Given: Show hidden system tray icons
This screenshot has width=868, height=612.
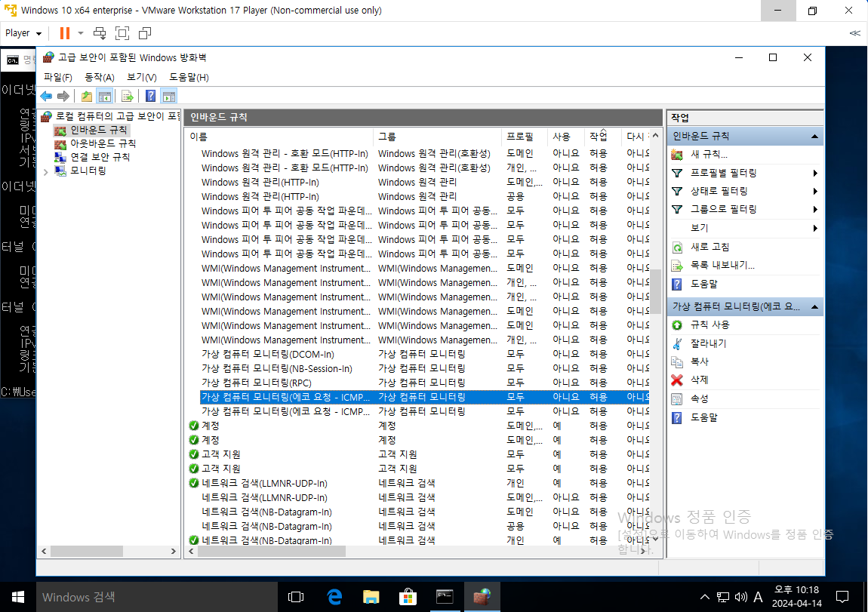Looking at the screenshot, I should point(705,597).
